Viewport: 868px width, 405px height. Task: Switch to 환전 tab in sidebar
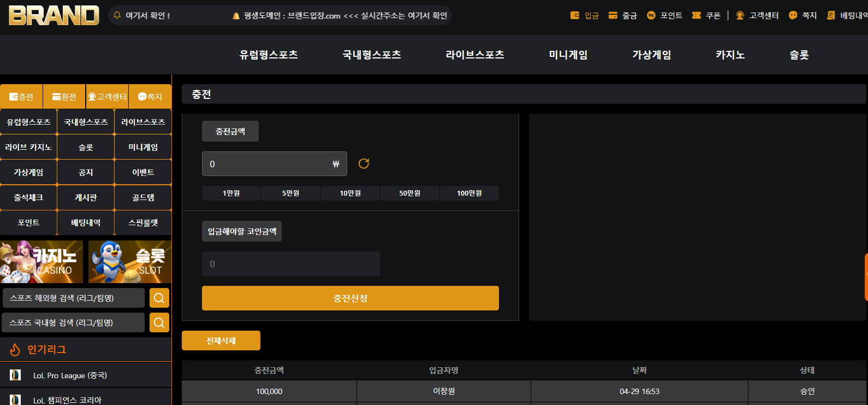[64, 97]
